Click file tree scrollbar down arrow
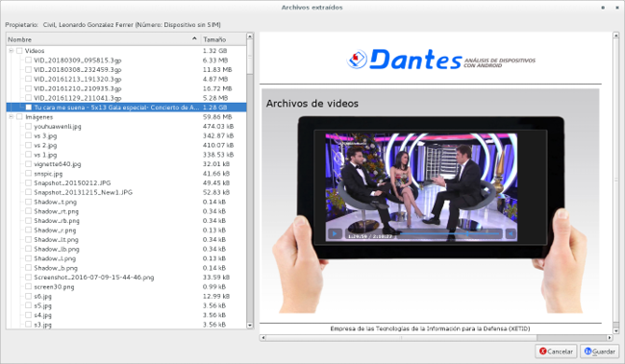The height and width of the screenshot is (364, 625). pyautogui.click(x=250, y=326)
